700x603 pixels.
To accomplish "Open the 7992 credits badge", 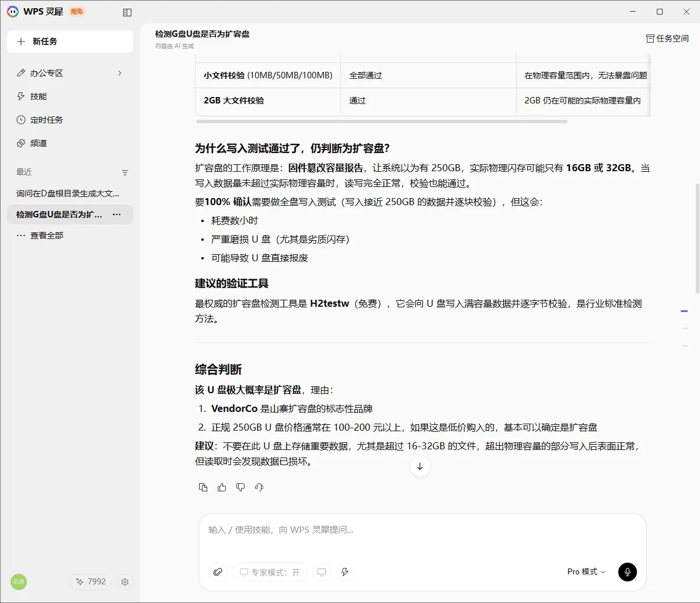I will (x=90, y=581).
